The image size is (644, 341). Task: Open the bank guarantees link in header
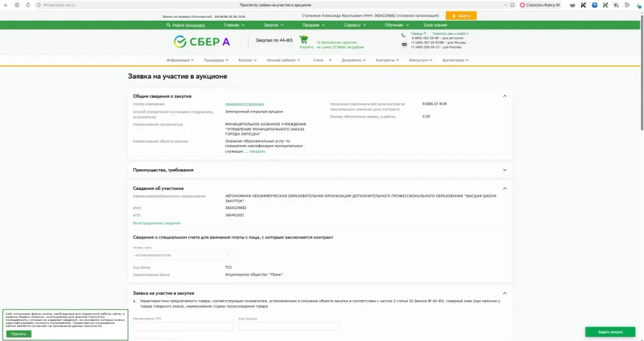(340, 45)
